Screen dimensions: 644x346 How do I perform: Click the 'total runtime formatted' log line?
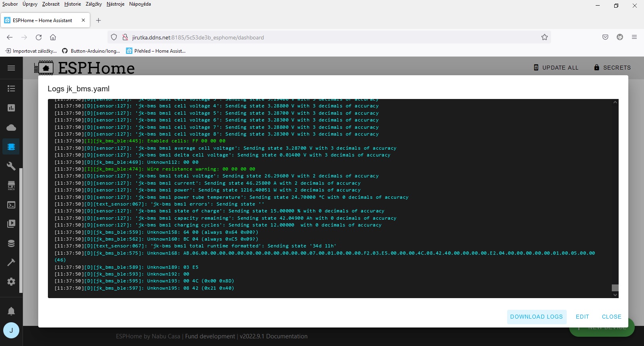point(195,246)
